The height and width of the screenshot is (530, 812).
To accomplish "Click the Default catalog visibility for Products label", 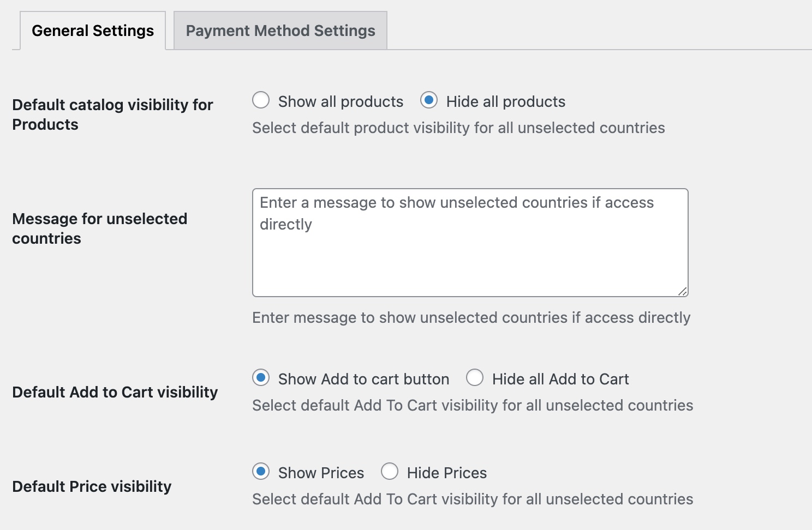I will [x=112, y=115].
